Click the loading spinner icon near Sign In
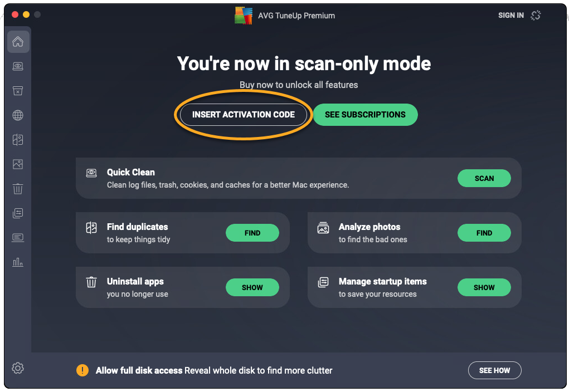The width and height of the screenshot is (569, 392). pos(536,16)
